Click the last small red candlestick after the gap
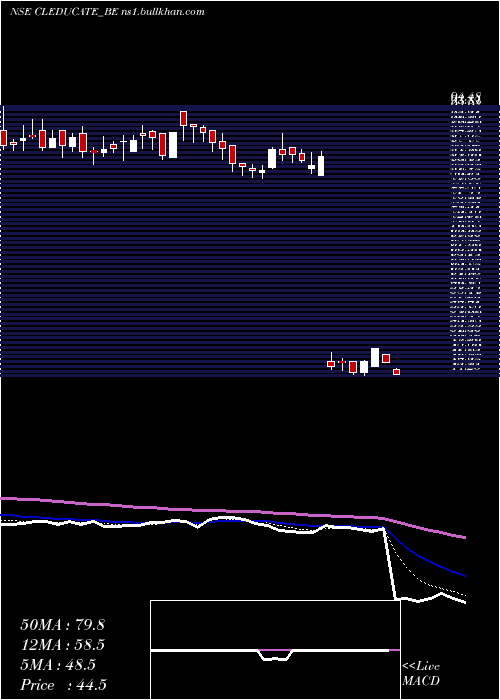 pos(396,372)
